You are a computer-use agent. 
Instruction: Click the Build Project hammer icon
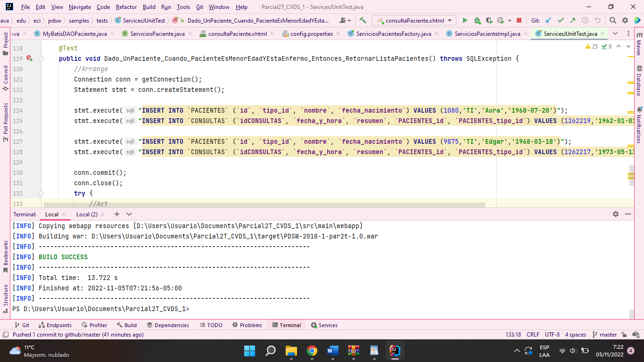click(363, 20)
